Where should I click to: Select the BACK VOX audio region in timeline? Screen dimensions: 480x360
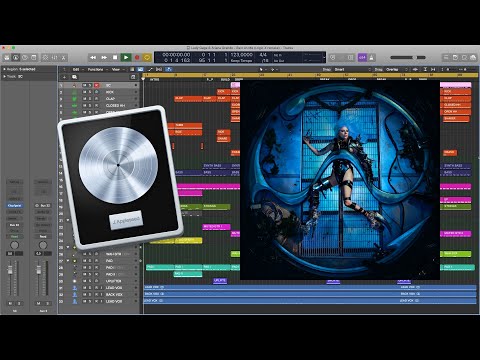[310, 294]
